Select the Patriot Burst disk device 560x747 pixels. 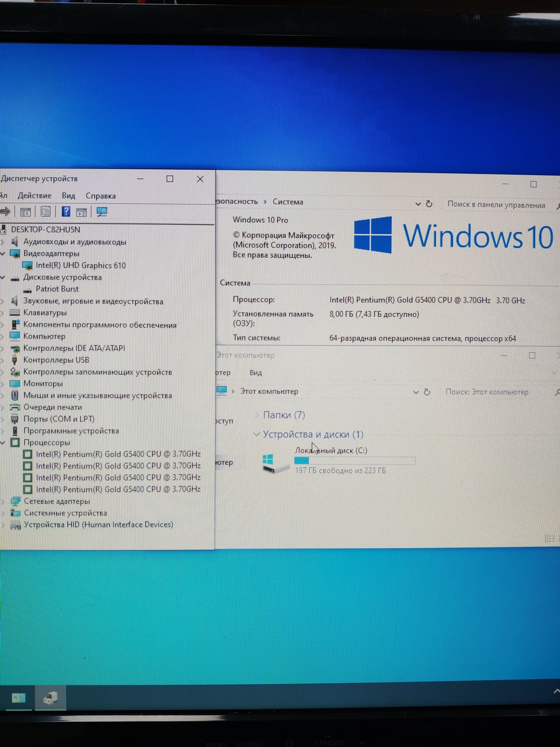pyautogui.click(x=57, y=289)
